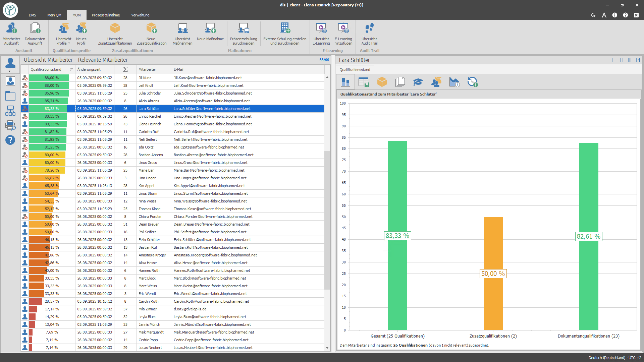Screen dimensions: 644x362
Task: Click Übersicht Audit Trail footsteps icon
Action: (369, 28)
